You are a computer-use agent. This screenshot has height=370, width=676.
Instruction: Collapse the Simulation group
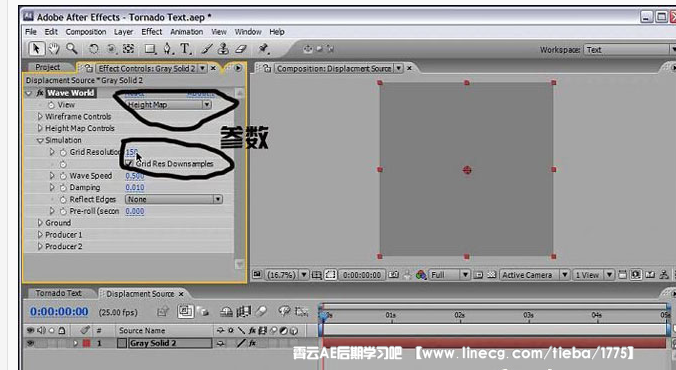tap(40, 140)
